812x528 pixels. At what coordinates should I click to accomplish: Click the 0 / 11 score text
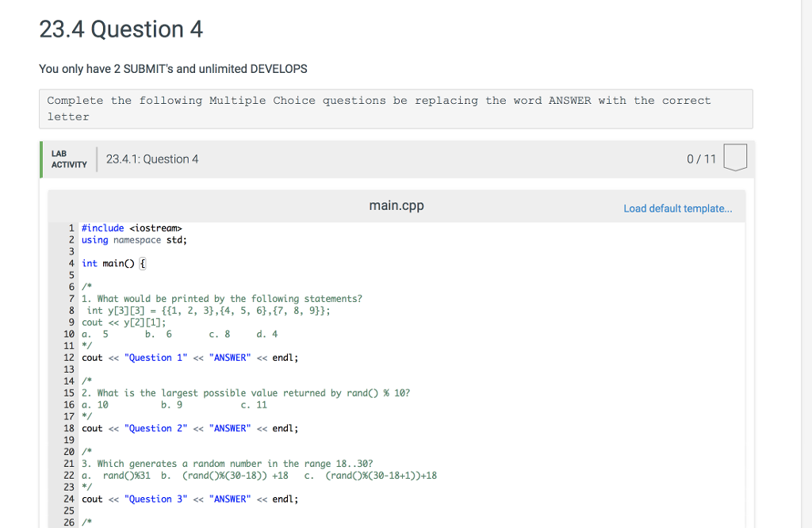[x=701, y=159]
